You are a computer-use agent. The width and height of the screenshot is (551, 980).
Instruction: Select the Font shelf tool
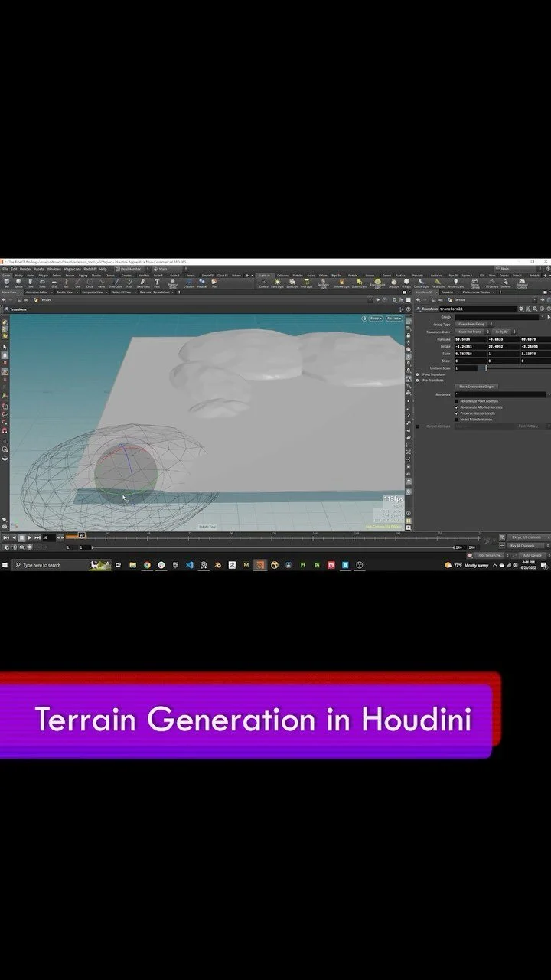point(157,283)
